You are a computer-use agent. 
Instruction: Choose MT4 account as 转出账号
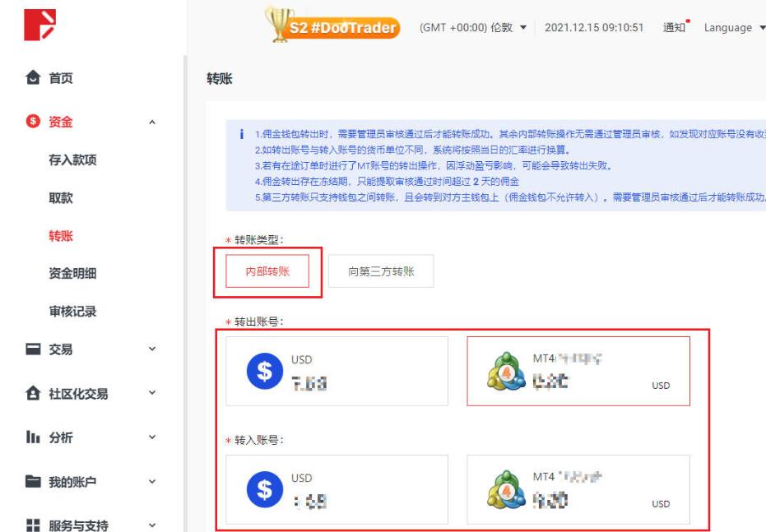tap(578, 371)
